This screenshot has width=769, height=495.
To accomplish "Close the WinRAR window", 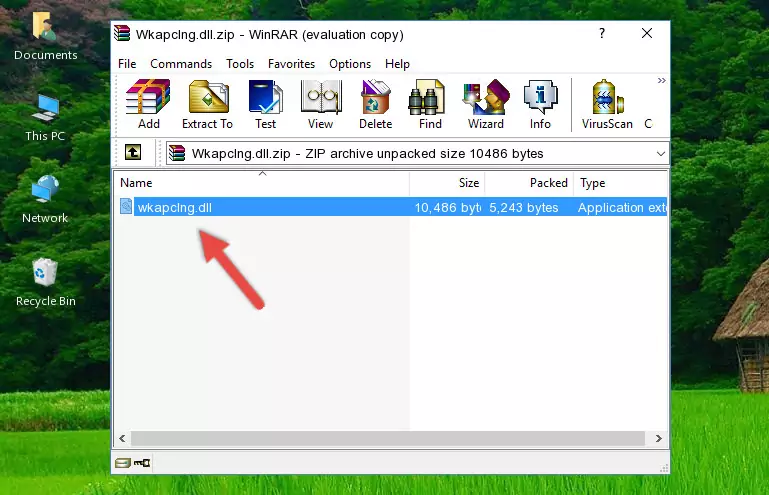I will pyautogui.click(x=647, y=33).
